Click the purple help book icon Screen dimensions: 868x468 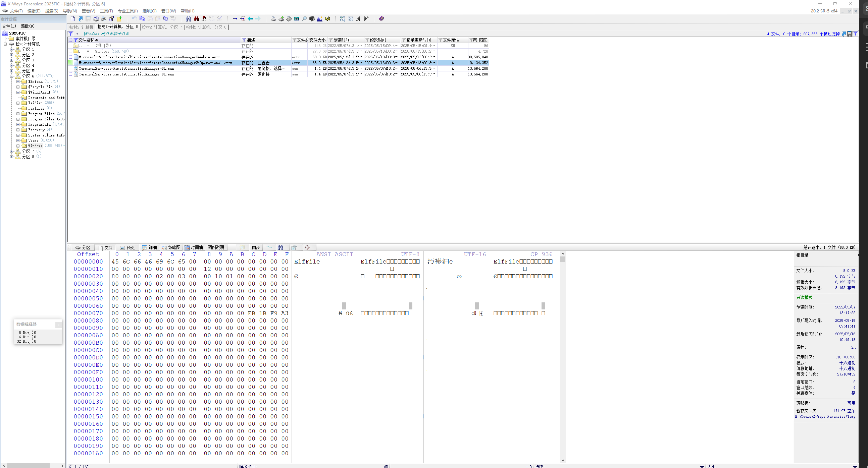[x=381, y=19]
